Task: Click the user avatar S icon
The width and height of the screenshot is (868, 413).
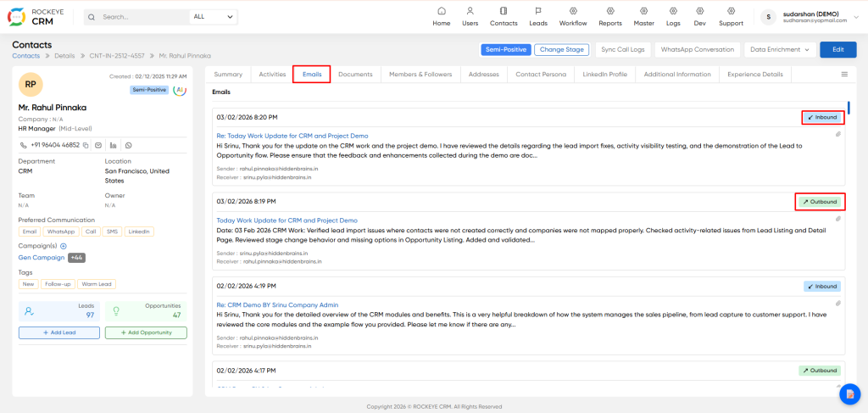Action: (x=768, y=17)
